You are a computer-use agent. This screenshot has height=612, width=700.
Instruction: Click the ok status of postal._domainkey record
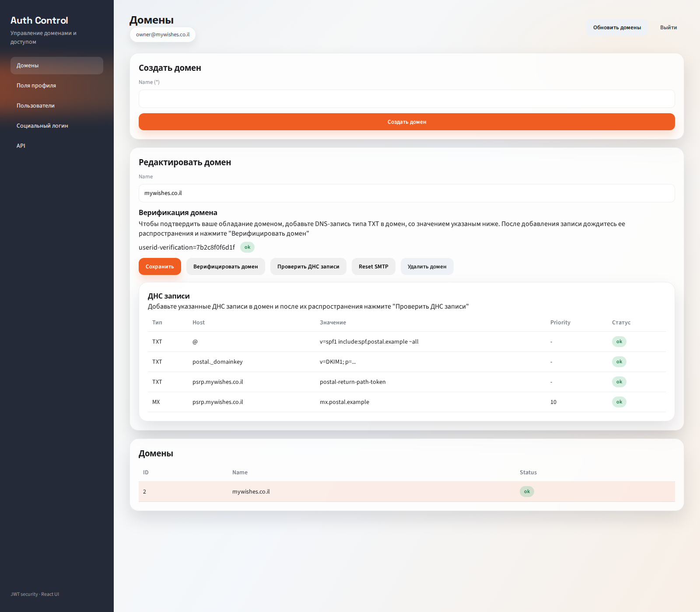pos(619,362)
